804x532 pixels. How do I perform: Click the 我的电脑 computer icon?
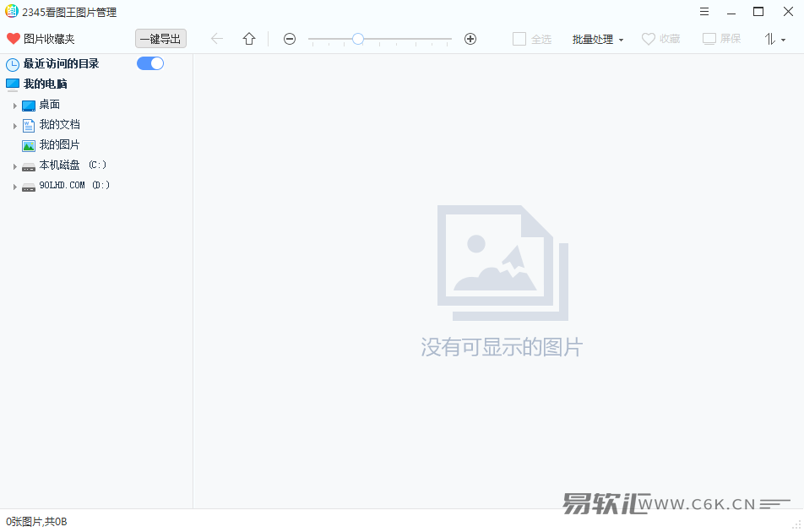tap(13, 84)
